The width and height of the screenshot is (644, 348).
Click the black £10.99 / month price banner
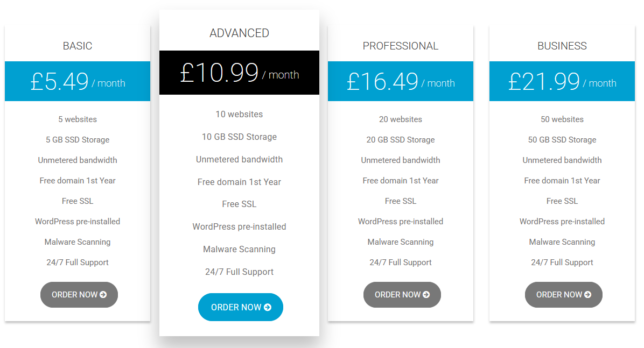(239, 73)
